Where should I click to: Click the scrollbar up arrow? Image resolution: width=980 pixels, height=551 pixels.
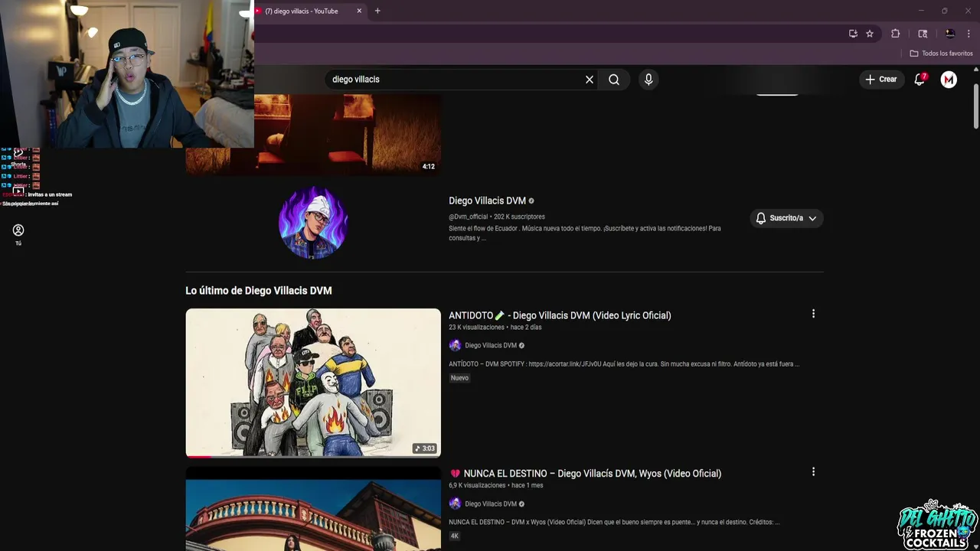point(976,69)
